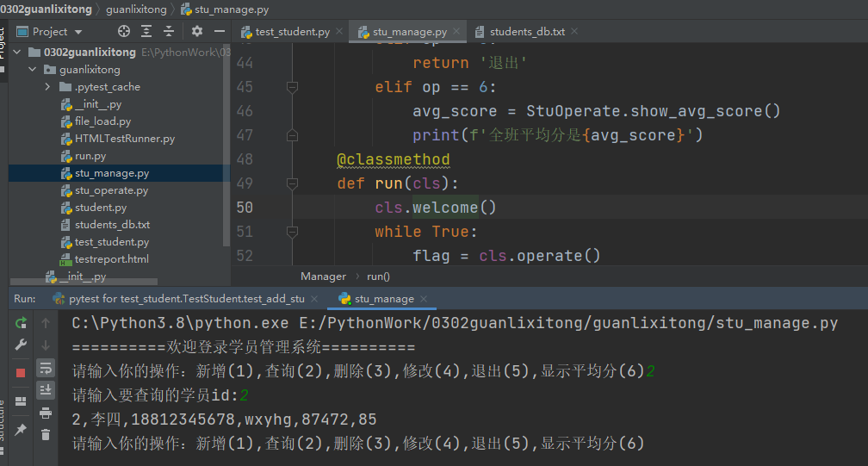Click the Project tree vertical scrollbar

coord(226,145)
